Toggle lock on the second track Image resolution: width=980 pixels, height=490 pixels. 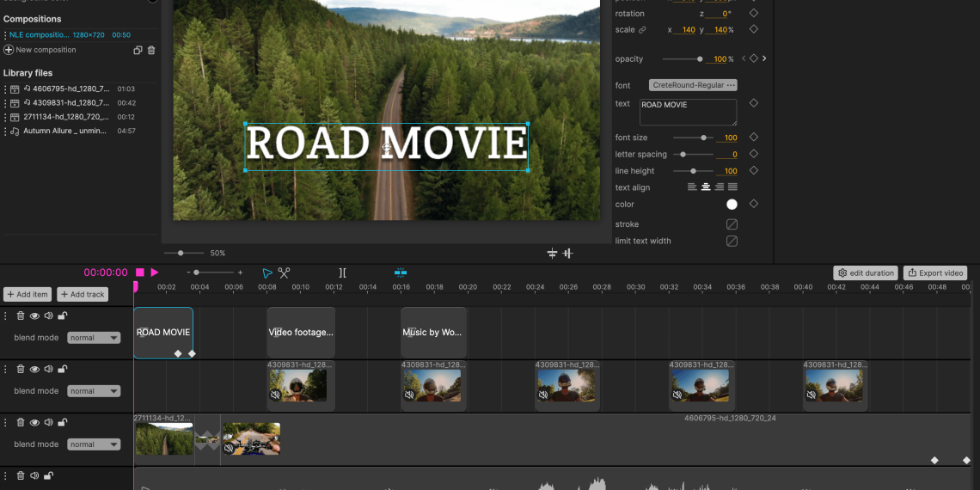tap(62, 370)
